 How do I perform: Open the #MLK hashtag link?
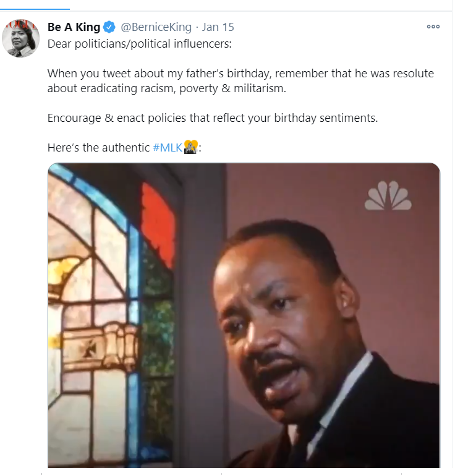coord(167,148)
